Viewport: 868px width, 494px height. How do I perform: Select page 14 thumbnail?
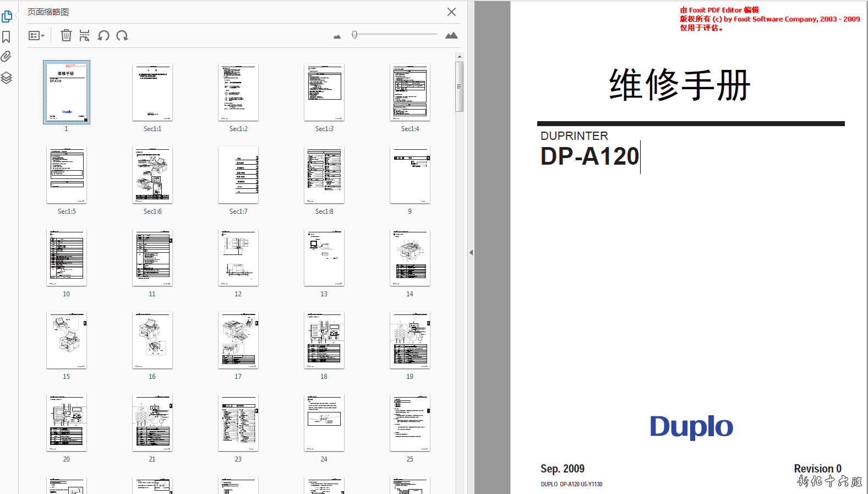pyautogui.click(x=410, y=258)
